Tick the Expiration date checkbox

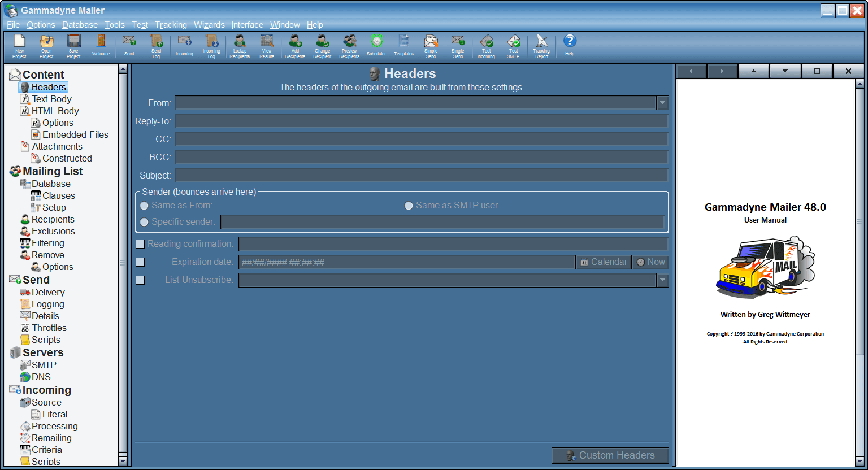click(140, 262)
